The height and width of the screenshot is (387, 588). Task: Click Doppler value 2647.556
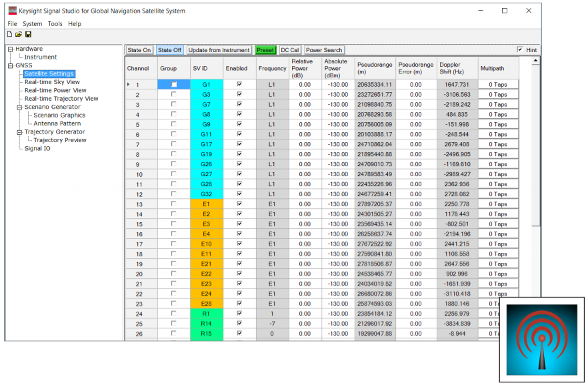pyautogui.click(x=457, y=264)
